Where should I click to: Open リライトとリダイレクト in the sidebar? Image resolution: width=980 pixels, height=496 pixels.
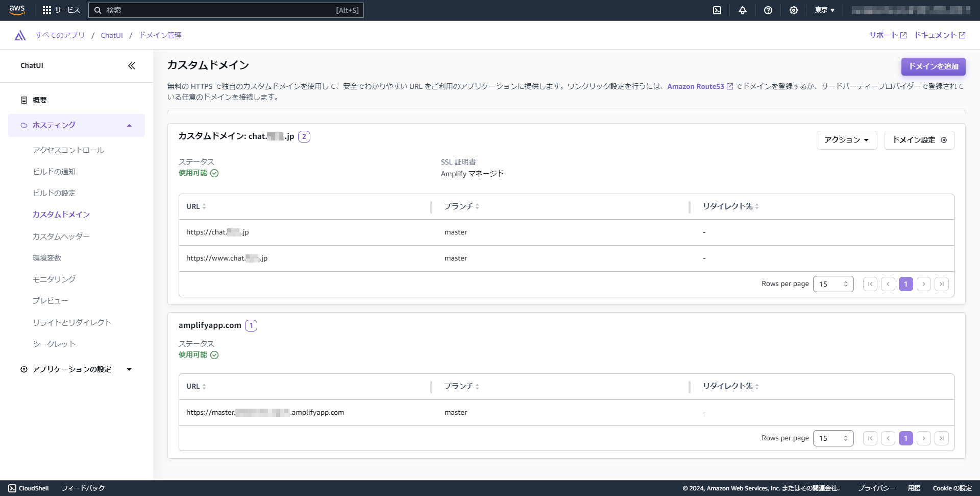(x=72, y=323)
